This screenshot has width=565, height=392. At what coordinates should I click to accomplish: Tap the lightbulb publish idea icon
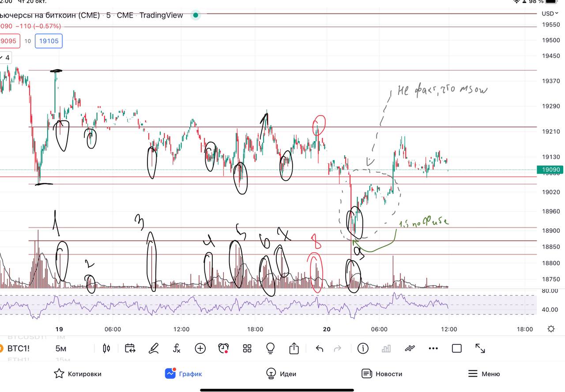coord(271,348)
